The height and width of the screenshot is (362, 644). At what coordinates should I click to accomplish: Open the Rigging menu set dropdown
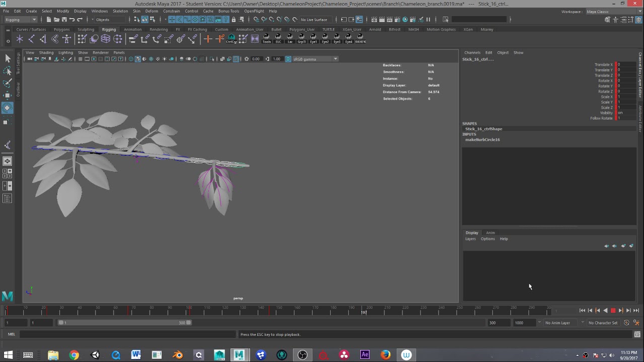click(x=21, y=20)
